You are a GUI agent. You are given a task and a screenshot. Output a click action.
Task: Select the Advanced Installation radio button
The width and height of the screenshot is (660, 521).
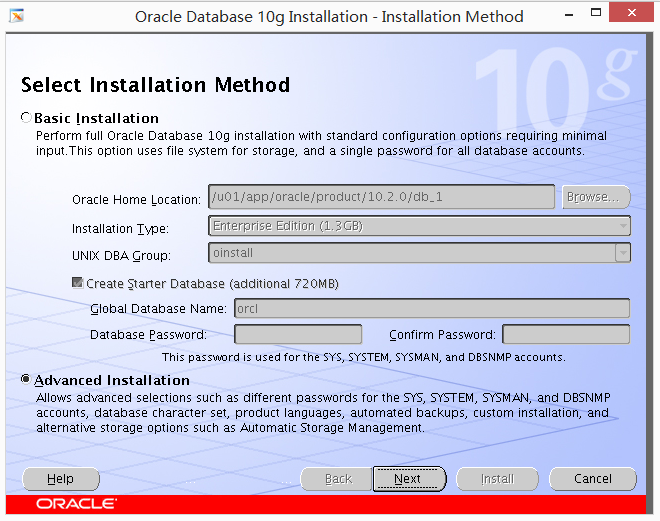pyautogui.click(x=26, y=379)
